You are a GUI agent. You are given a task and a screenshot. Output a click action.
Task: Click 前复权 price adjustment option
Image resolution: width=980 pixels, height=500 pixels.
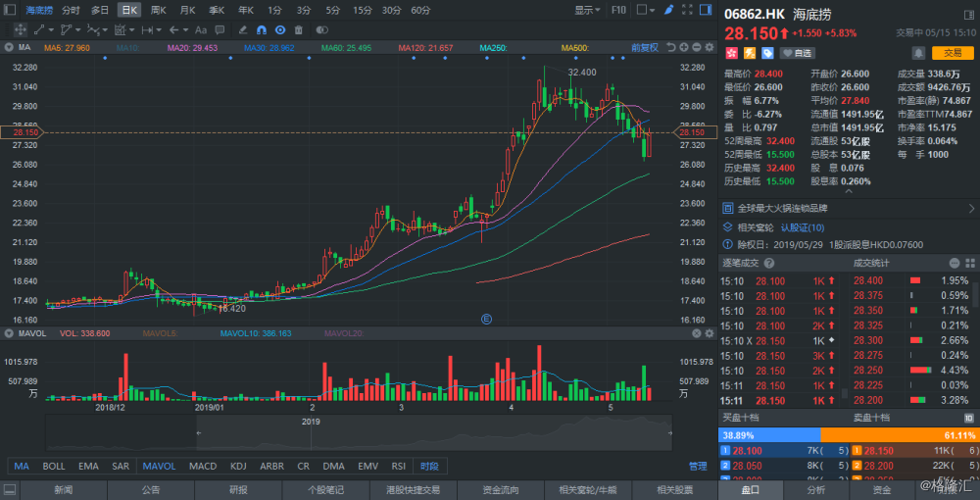(645, 47)
